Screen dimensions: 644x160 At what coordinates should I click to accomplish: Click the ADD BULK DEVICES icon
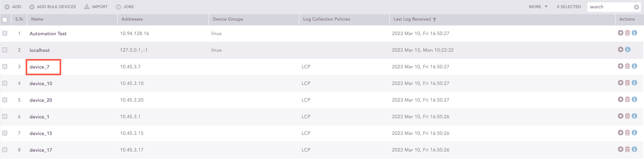tap(32, 7)
